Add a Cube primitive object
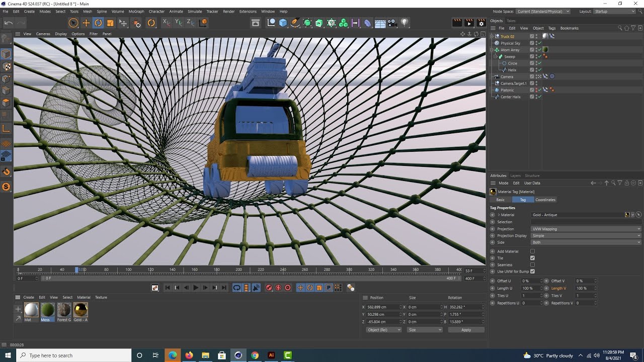The height and width of the screenshot is (362, 644). coord(283,23)
